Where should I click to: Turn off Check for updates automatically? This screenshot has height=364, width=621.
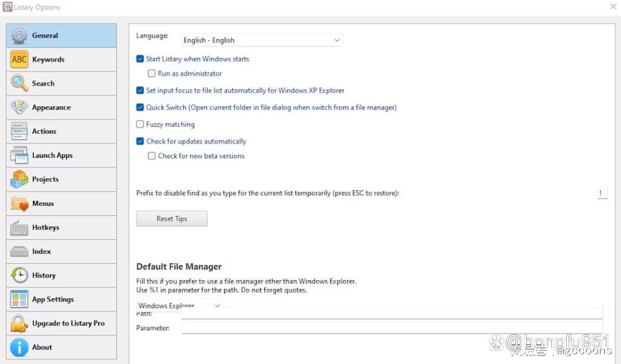[x=140, y=142]
